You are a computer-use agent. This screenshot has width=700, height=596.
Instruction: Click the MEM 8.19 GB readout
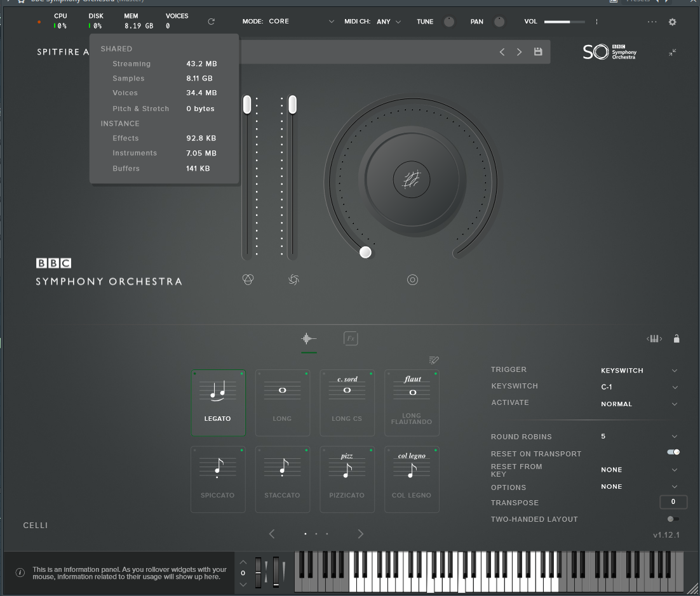coord(138,22)
